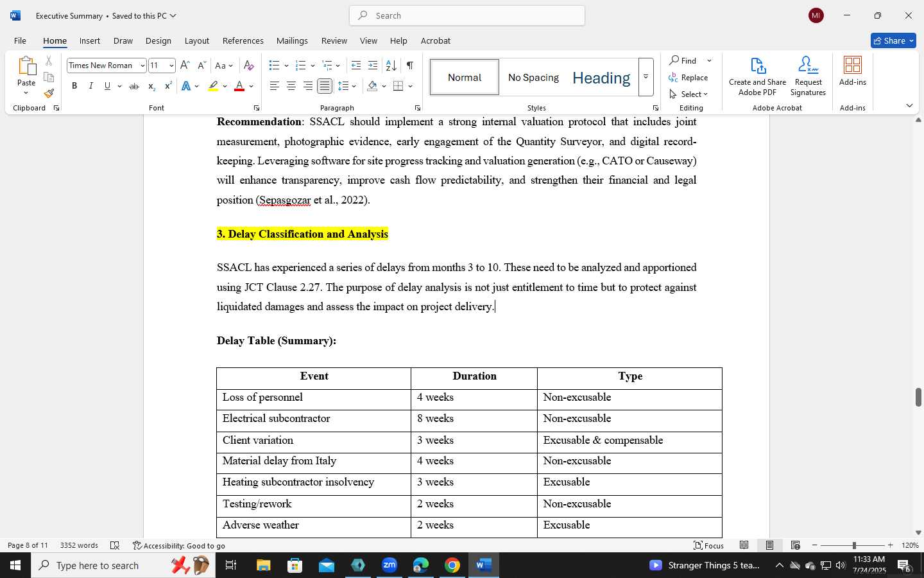The image size is (924, 578).
Task: Switch to the References tab
Action: pyautogui.click(x=243, y=40)
